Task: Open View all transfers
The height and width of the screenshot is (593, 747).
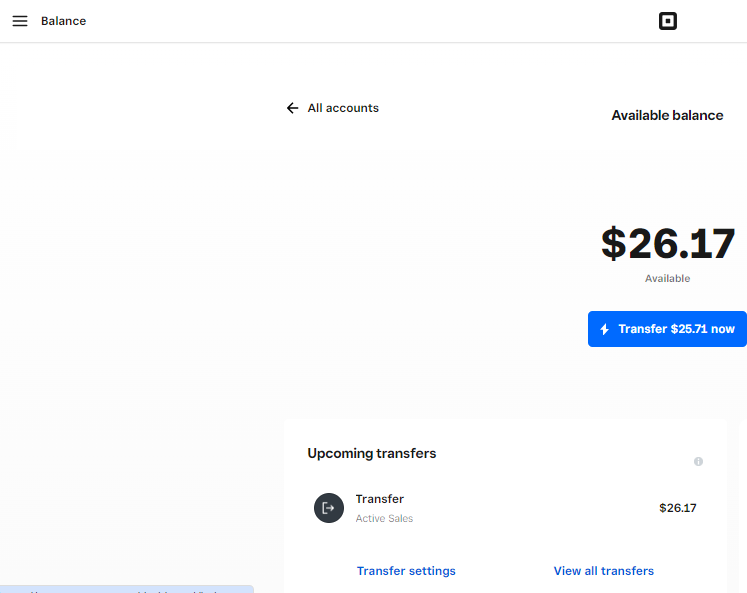Action: [x=603, y=571]
